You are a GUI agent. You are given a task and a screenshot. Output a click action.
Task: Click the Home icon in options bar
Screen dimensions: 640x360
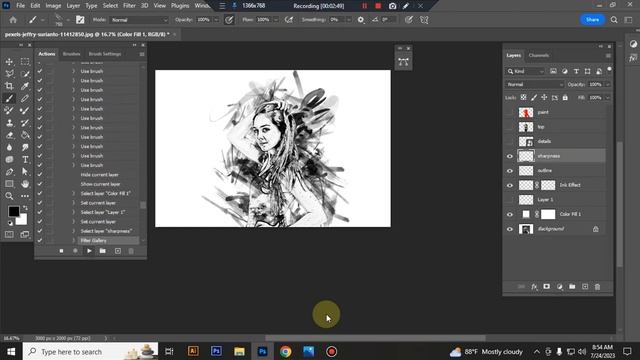coord(13,20)
